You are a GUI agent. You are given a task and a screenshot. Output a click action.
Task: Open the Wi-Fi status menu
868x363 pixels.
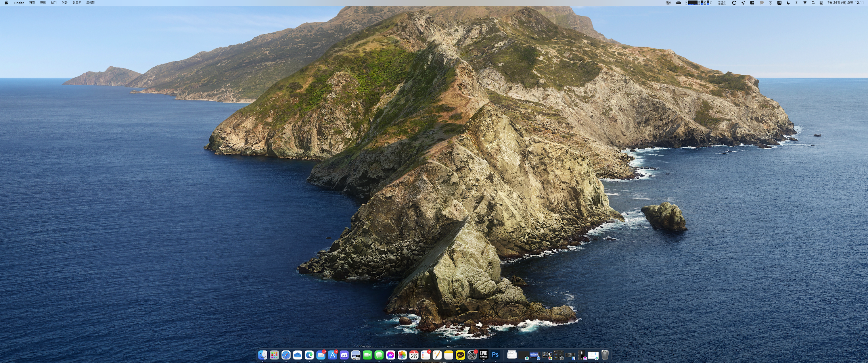click(x=805, y=3)
